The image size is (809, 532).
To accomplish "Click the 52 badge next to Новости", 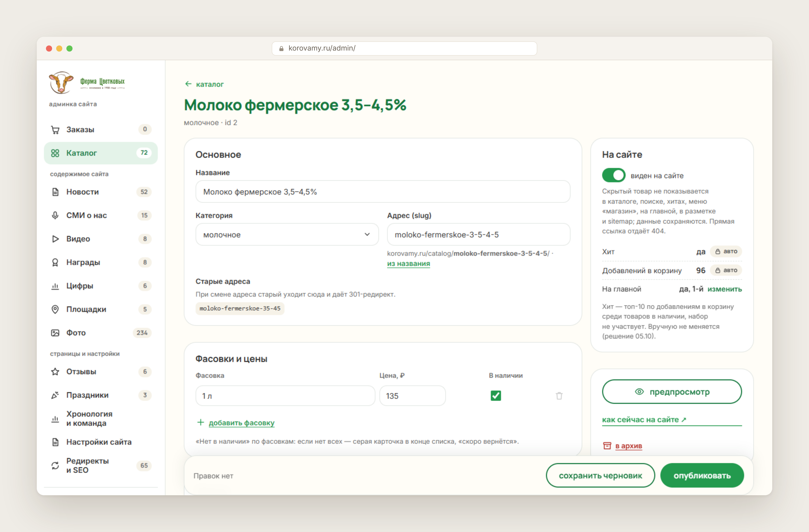I will (x=144, y=192).
